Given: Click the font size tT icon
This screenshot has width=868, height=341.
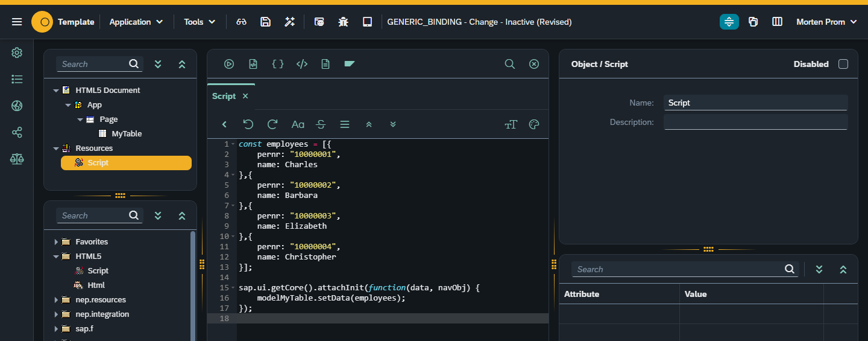Looking at the screenshot, I should tap(511, 124).
